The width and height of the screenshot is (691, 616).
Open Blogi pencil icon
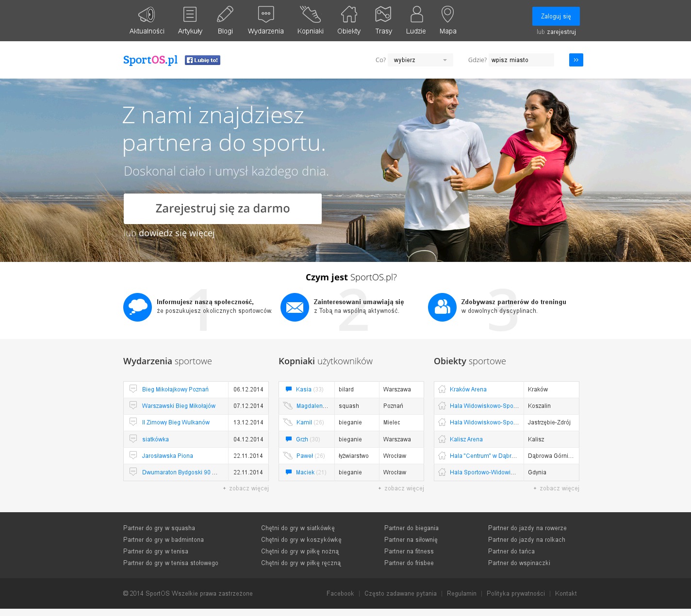click(x=225, y=15)
